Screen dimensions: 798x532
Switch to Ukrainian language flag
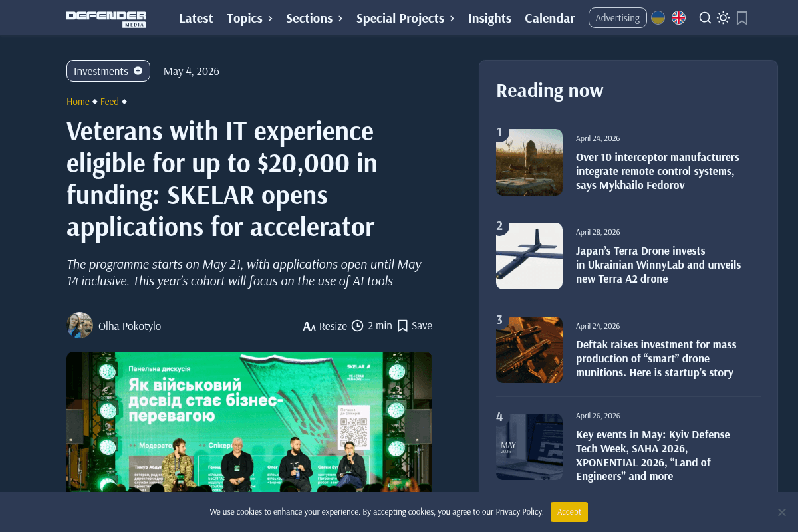[x=658, y=18]
